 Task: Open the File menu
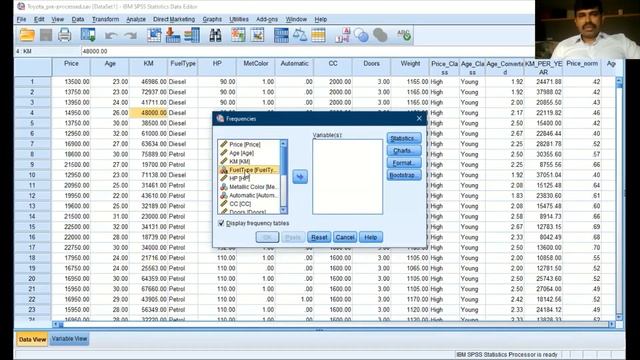pyautogui.click(x=21, y=19)
